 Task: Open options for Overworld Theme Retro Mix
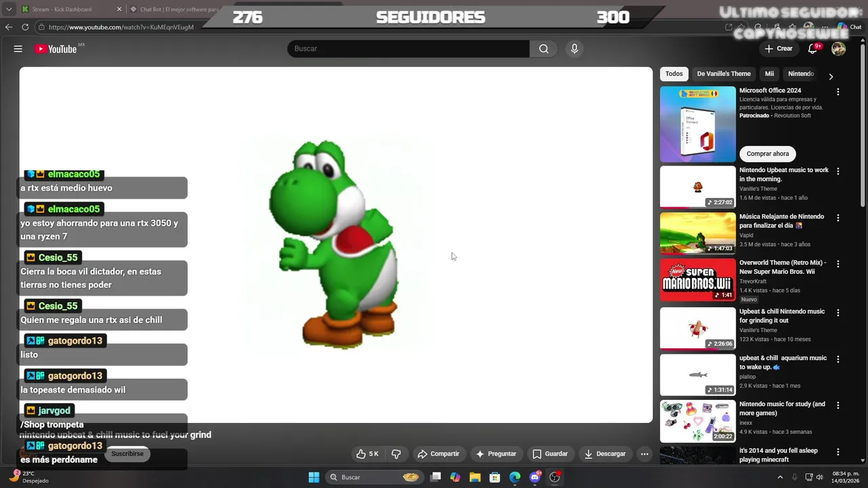[x=838, y=264]
